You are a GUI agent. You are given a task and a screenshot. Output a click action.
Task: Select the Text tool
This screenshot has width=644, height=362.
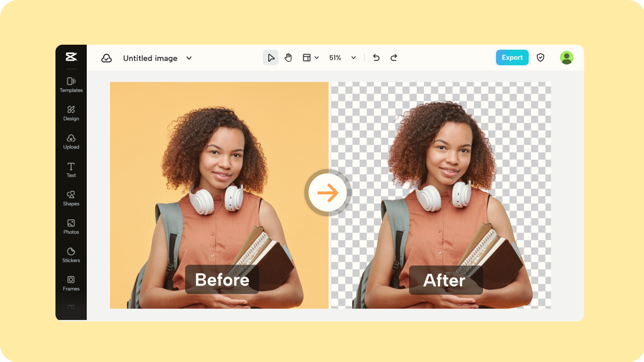[x=71, y=170]
